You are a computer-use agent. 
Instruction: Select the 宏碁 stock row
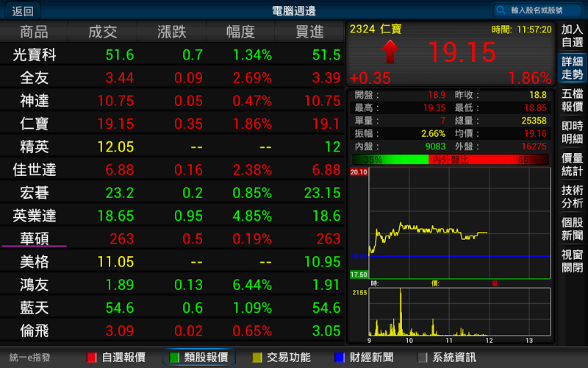pyautogui.click(x=172, y=193)
